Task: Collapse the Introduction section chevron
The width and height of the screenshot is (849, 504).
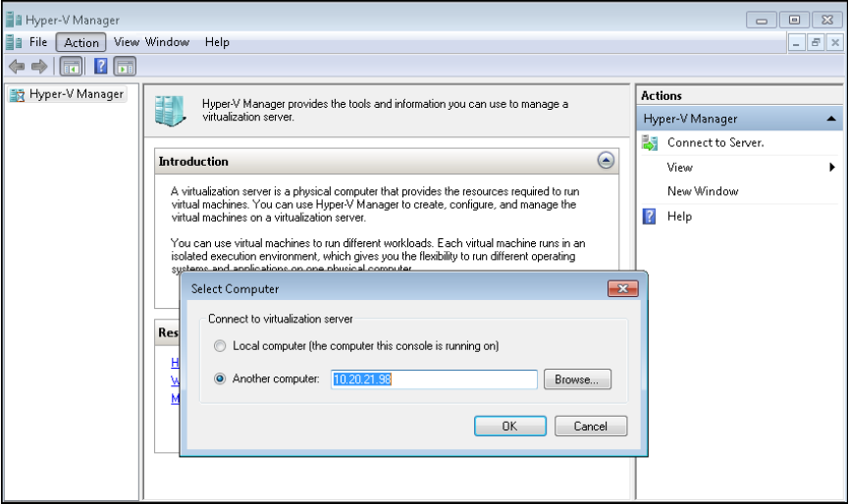Action: [606, 161]
